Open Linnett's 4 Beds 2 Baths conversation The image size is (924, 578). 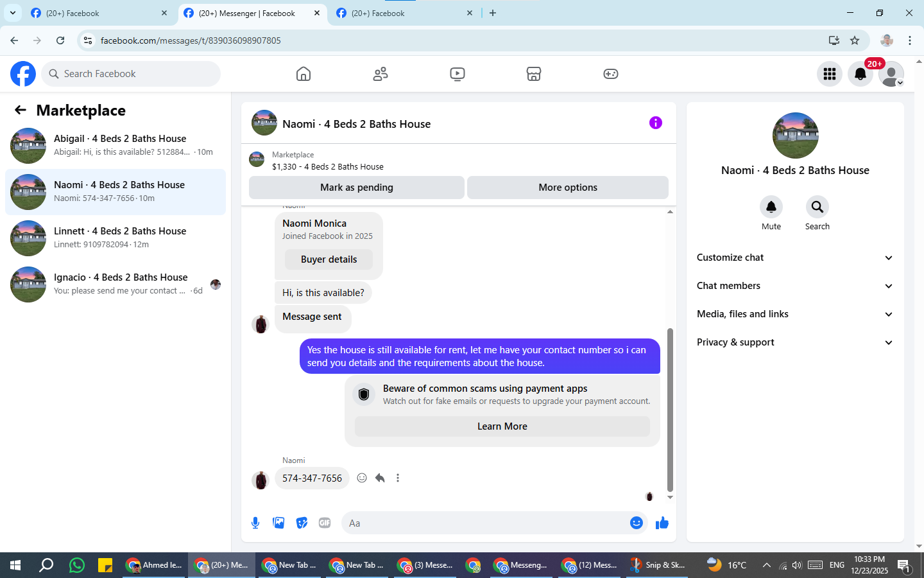pyautogui.click(x=116, y=238)
